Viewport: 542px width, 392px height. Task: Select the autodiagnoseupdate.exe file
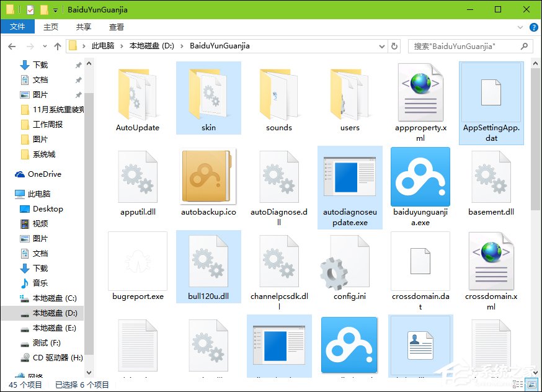349,177
